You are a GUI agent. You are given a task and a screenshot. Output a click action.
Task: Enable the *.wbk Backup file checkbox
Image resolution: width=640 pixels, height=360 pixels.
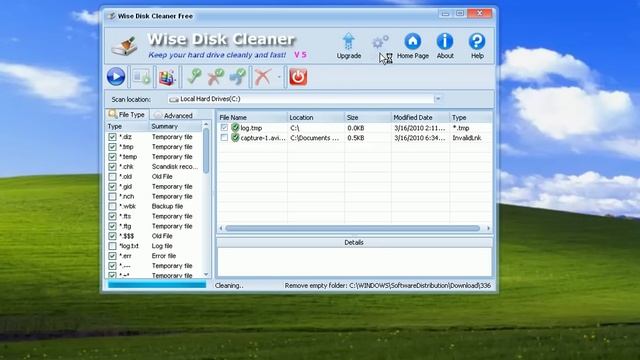point(112,206)
